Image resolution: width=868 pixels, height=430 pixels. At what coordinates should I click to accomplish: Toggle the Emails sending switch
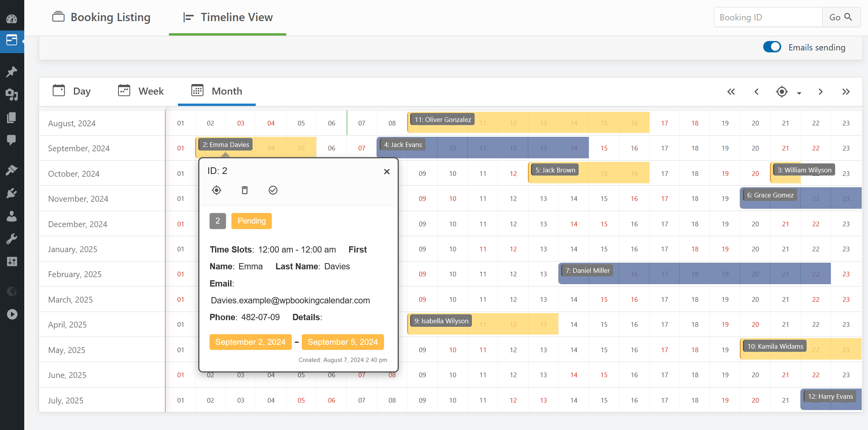[772, 47]
